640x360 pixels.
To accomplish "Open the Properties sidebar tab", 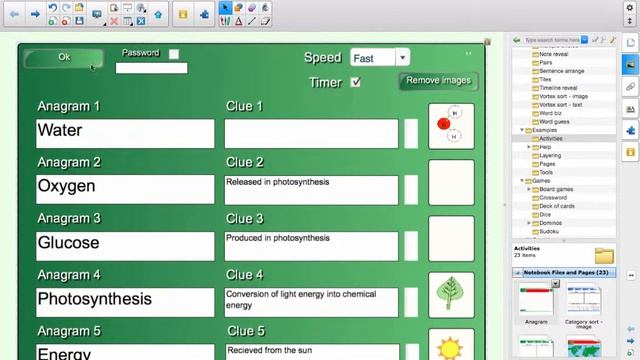I will click(x=630, y=109).
